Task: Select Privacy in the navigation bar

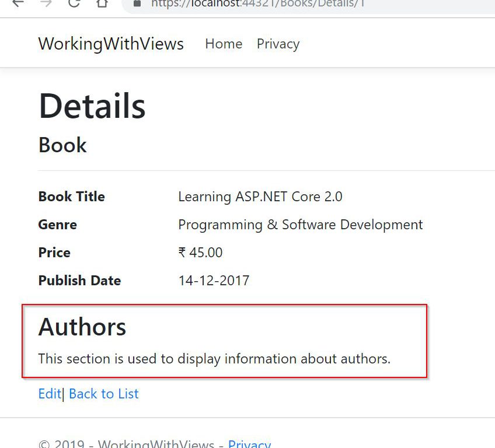Action: click(x=278, y=44)
